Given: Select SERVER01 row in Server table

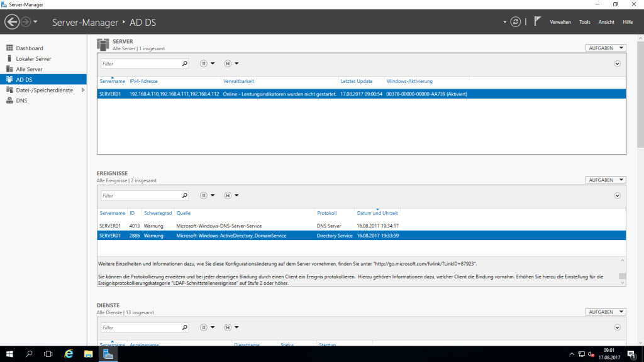Looking at the screenshot, I should pyautogui.click(x=362, y=94).
